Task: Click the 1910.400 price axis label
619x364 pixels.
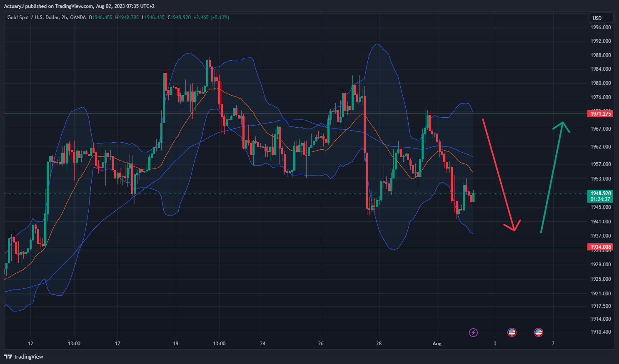Action: (601, 332)
